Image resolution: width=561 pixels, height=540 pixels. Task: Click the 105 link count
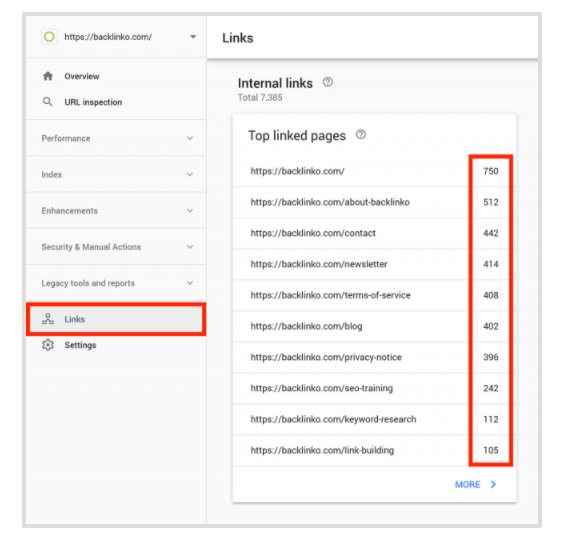pos(491,450)
